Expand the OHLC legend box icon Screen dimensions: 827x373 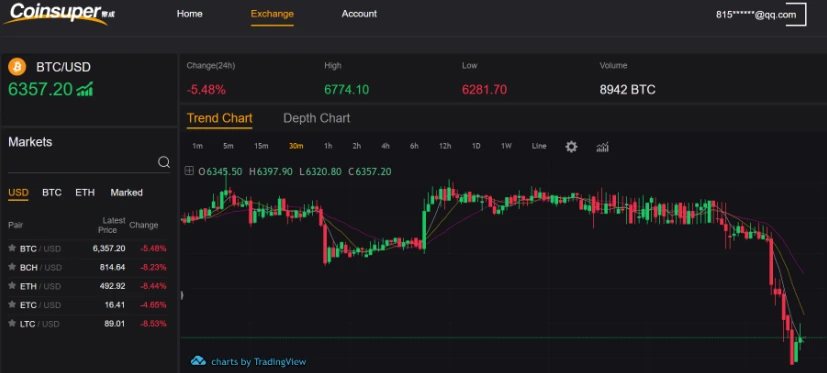coord(189,171)
